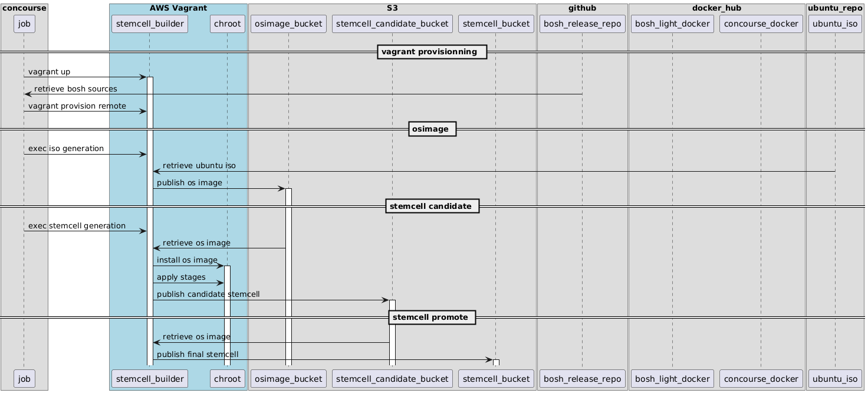The image size is (868, 393).
Task: Select the top 'osimage_bucket' participant box
Action: (288, 24)
